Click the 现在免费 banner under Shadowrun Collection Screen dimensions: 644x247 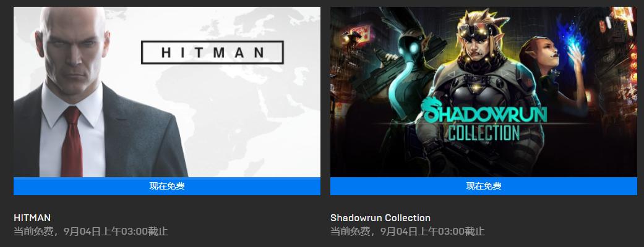click(x=483, y=186)
